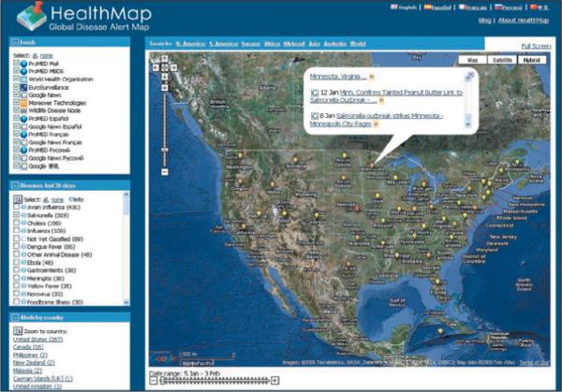The image size is (562, 392).
Task: Zoom map to Asia
Action: [x=314, y=44]
